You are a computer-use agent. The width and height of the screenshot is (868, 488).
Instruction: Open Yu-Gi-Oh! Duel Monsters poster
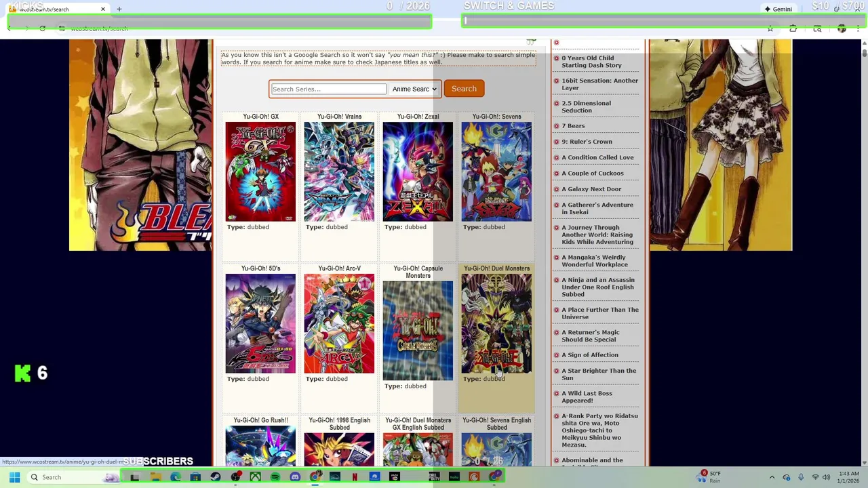click(496, 323)
